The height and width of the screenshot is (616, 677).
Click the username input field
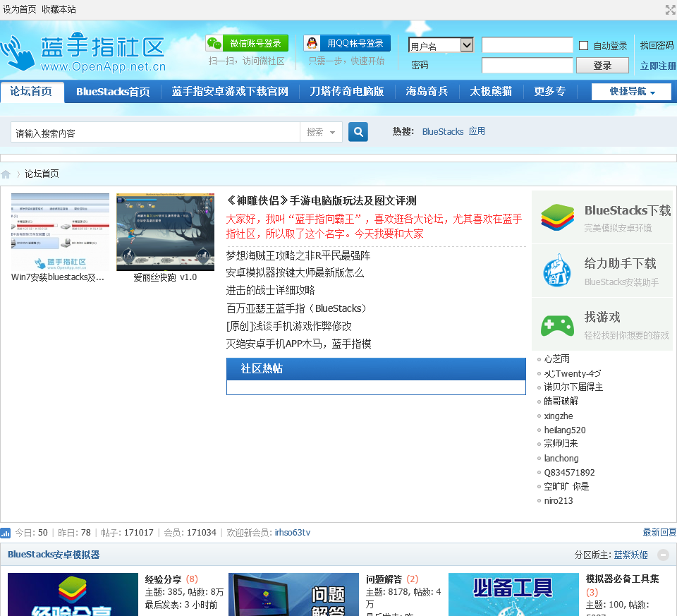point(527,45)
